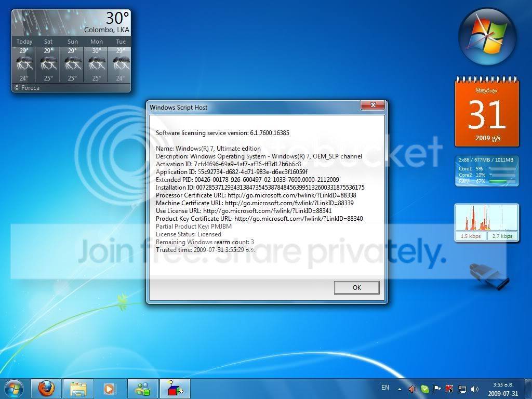Viewport: 532px width, 399px height.
Task: Click the Trusted time line
Action: click(205, 250)
